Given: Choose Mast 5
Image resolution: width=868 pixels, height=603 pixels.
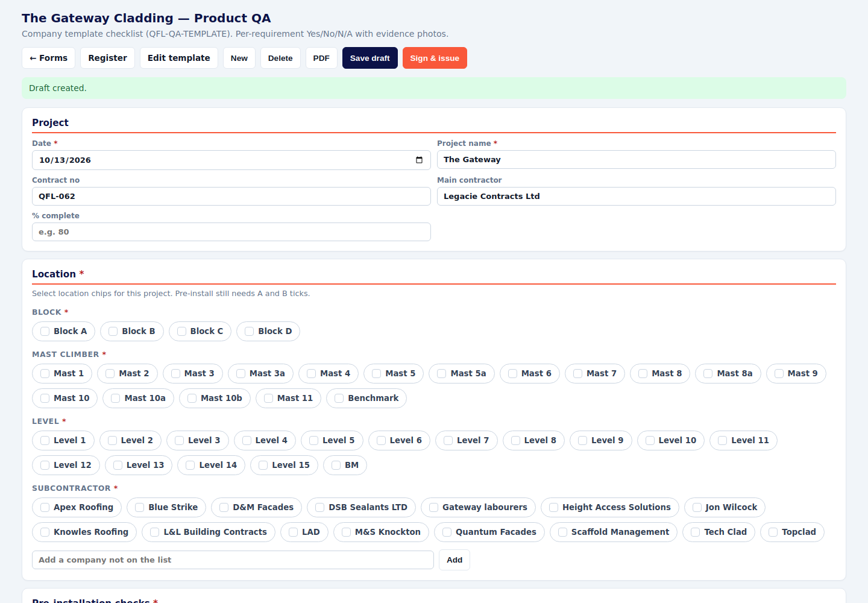Looking at the screenshot, I should (394, 373).
